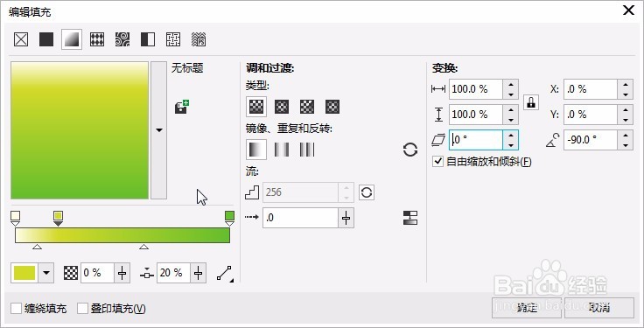Screen dimensions: 644x328
Task: Select the pale yellow start color node
Action: [x=15, y=218]
